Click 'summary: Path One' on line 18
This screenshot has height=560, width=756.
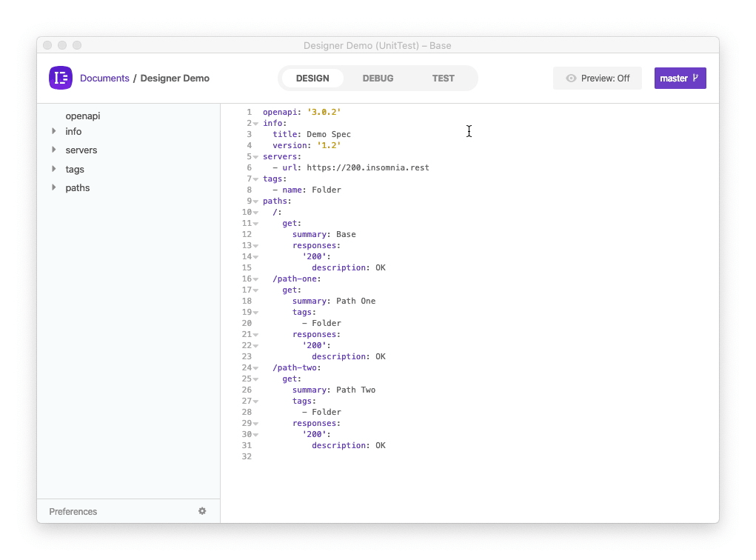coord(334,301)
